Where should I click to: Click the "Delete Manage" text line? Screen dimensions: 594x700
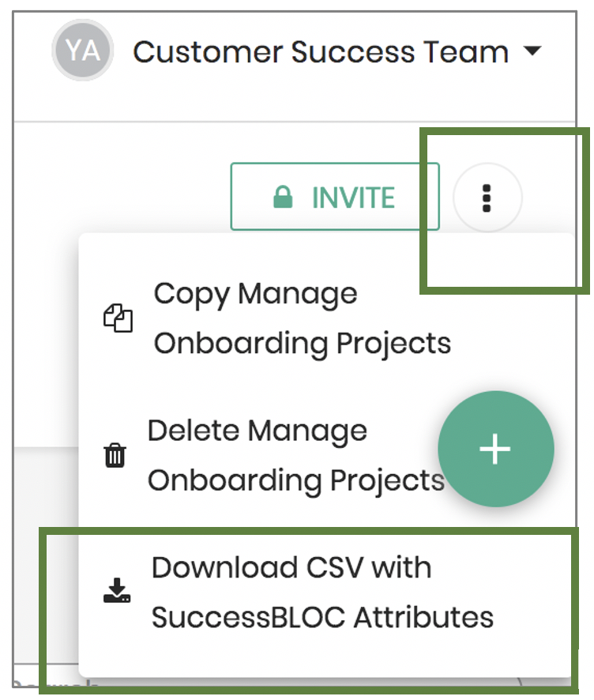pos(257,431)
